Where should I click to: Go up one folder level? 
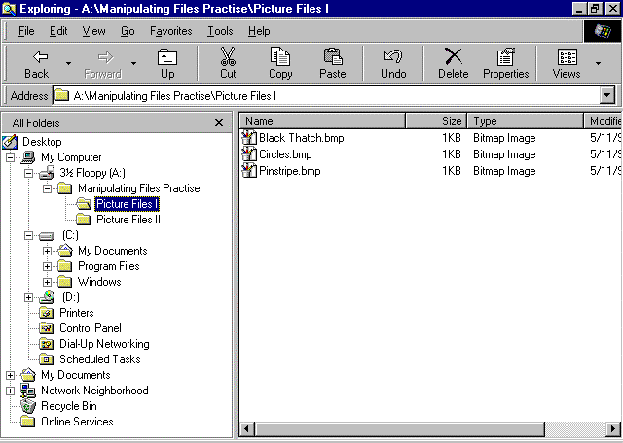[167, 64]
